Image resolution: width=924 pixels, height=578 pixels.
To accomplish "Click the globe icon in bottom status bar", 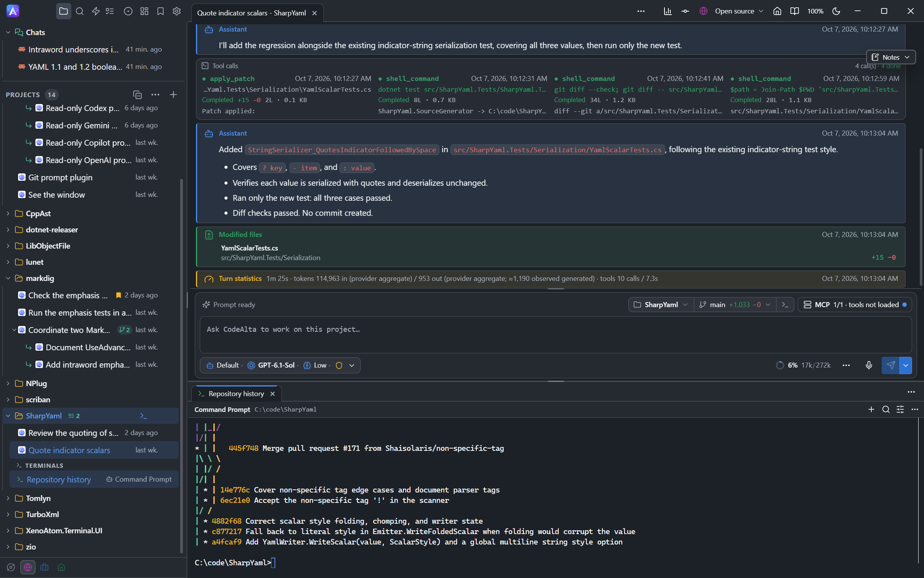I will click(x=28, y=567).
